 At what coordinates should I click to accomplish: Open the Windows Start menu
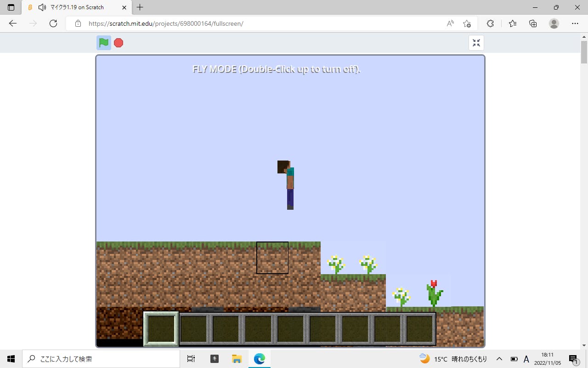(11, 359)
